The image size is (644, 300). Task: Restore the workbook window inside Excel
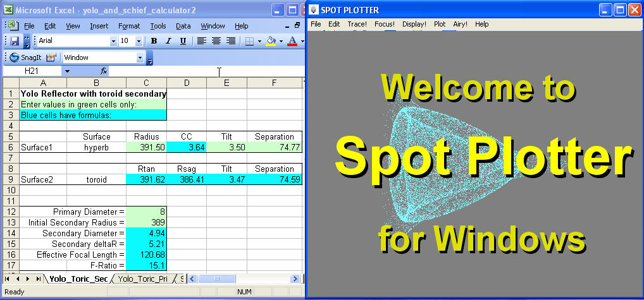[297, 25]
